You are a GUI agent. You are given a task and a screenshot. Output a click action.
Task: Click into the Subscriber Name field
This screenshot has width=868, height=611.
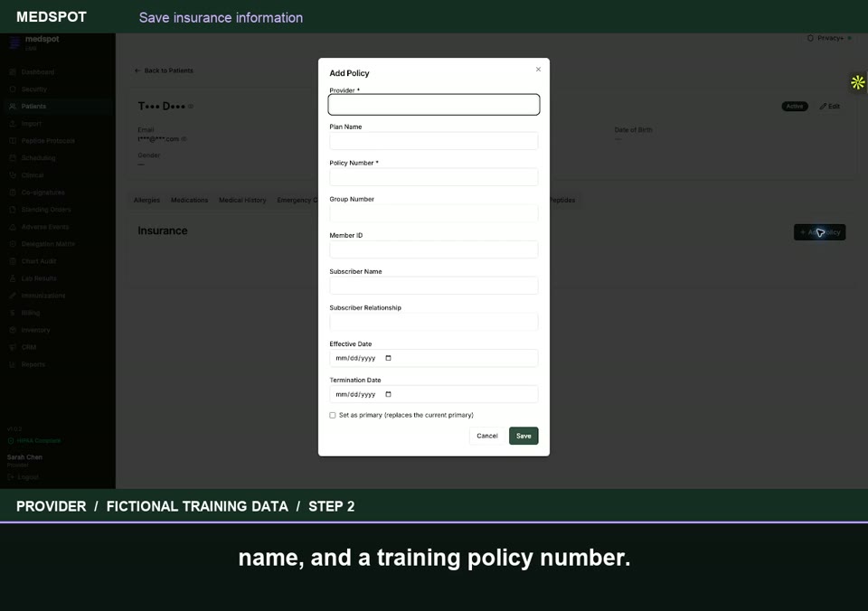click(433, 286)
